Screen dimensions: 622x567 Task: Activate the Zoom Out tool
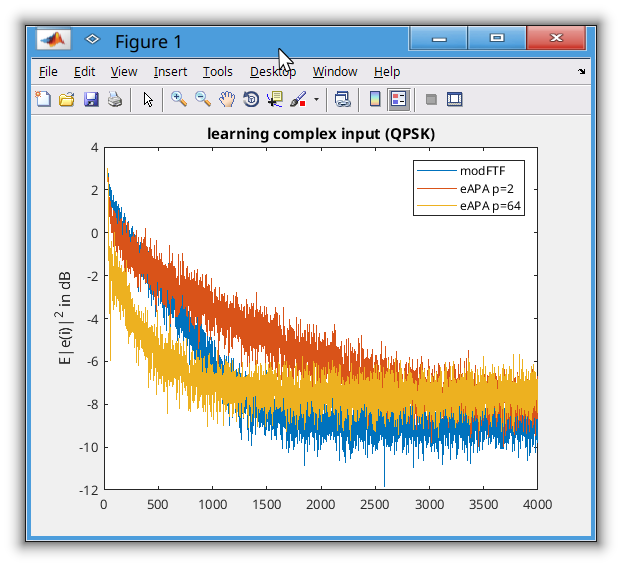point(203,99)
